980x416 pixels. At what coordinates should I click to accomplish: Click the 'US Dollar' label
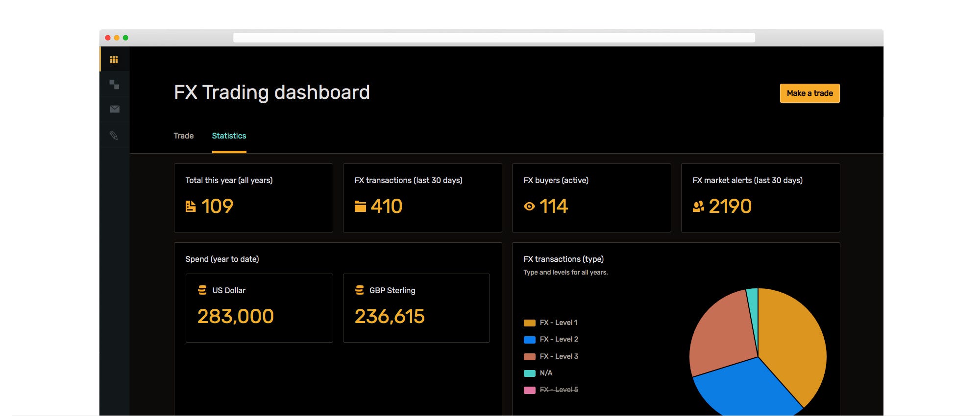point(229,290)
